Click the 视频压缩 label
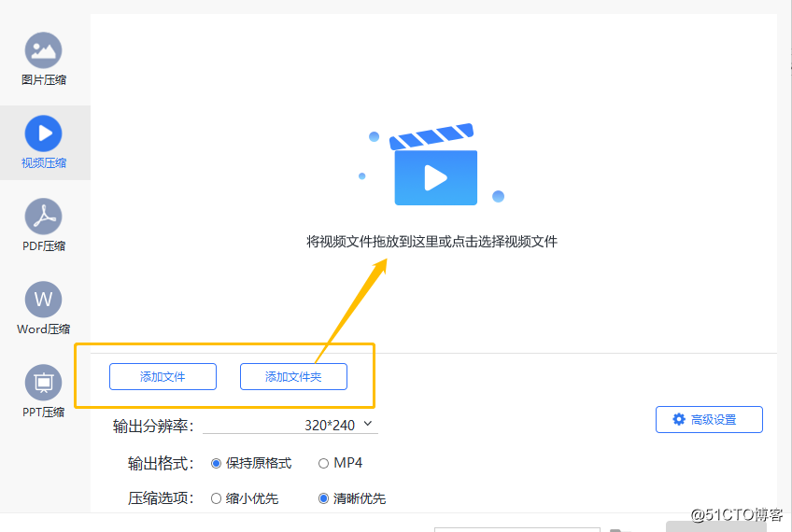 point(44,163)
